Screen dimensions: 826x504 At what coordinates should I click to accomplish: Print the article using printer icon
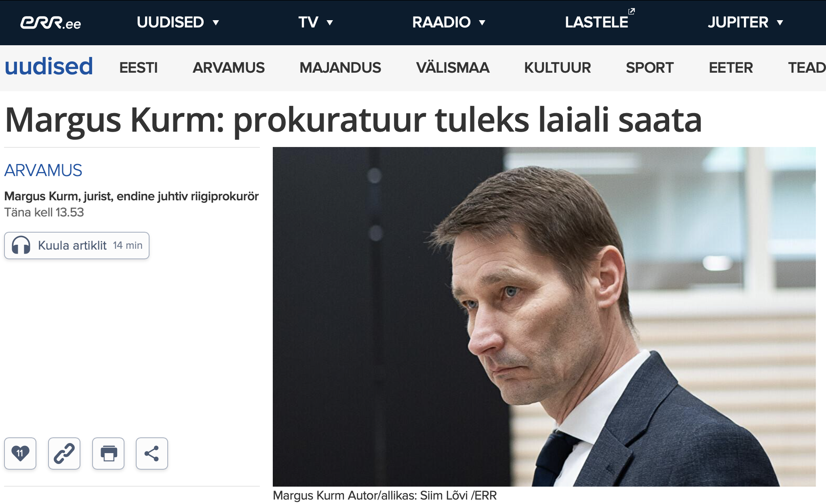coord(108,453)
